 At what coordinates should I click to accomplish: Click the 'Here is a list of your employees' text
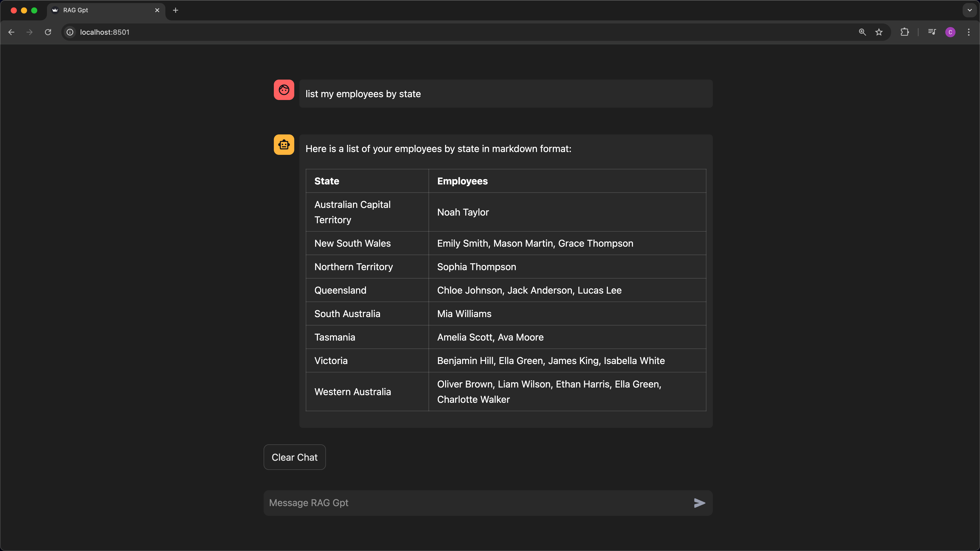click(x=438, y=149)
